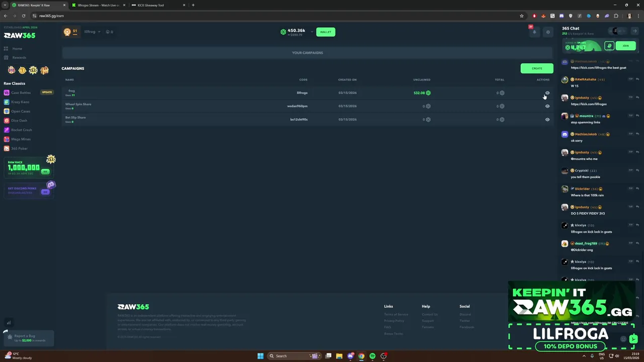Screen dimensions: 644x362
Task: Click the campaign code 'bs12cht90s'
Action: tap(299, 120)
